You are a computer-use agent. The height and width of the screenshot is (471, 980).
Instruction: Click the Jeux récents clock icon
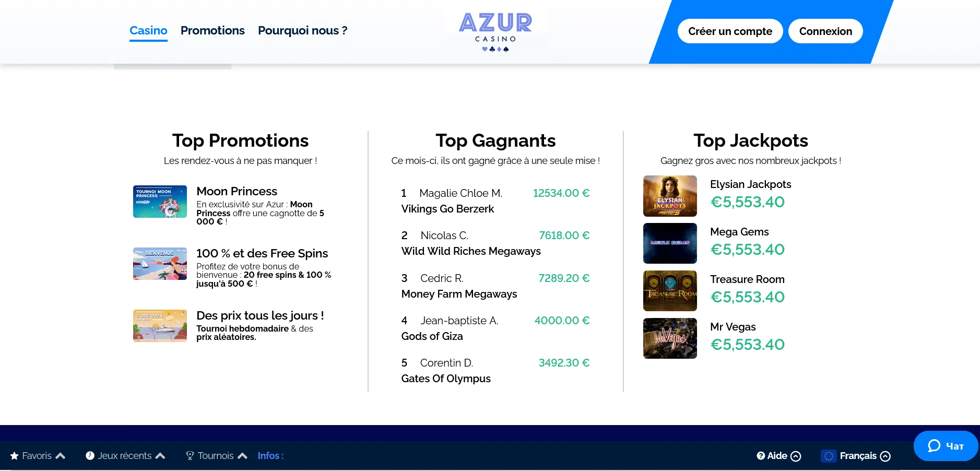(90, 456)
